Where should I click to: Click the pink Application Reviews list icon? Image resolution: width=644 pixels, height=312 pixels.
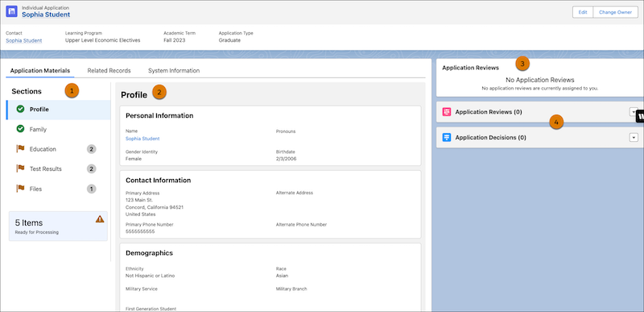[447, 112]
